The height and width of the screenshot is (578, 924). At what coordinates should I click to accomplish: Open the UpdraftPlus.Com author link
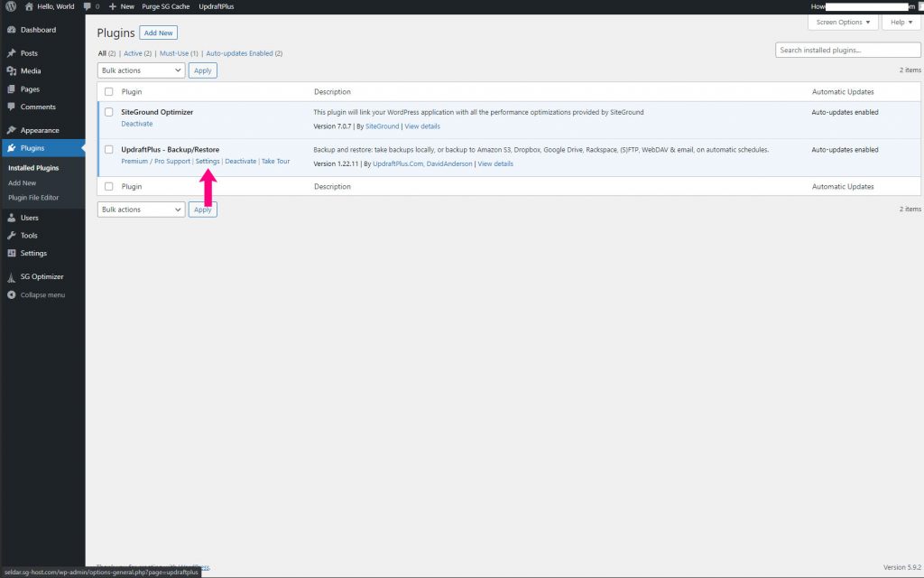click(x=398, y=164)
